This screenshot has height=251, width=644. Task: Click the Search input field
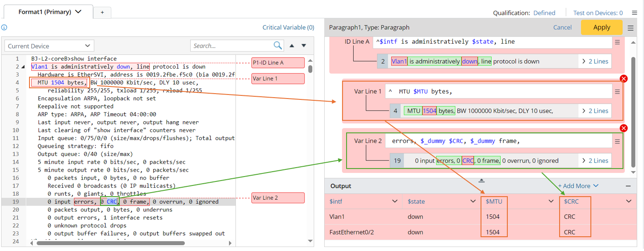[232, 45]
